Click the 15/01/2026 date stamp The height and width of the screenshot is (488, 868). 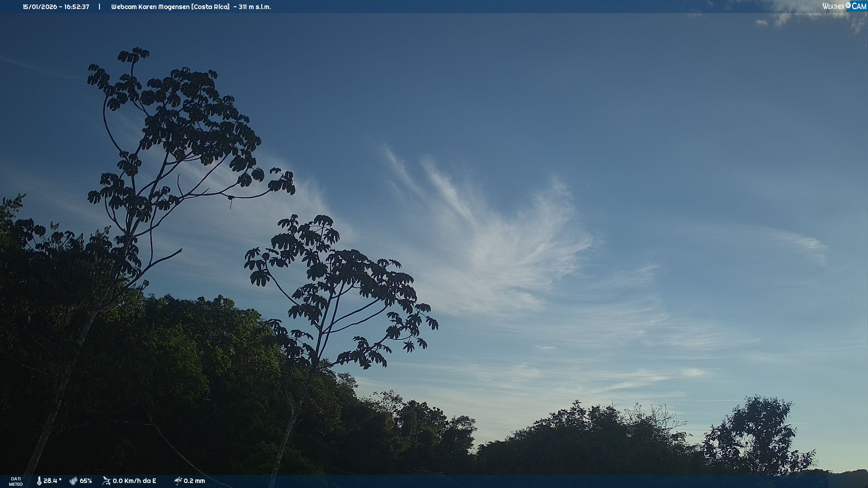tap(40, 7)
